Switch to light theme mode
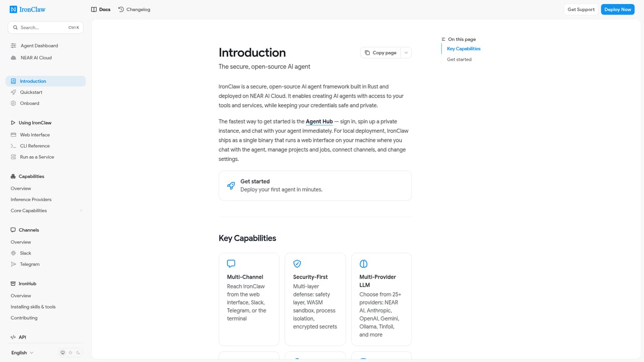This screenshot has width=644, height=362. [70, 352]
